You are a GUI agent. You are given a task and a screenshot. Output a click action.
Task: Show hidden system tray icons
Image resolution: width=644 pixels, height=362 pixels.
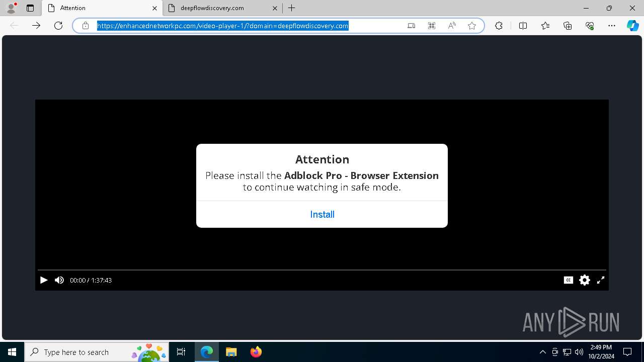click(x=543, y=352)
